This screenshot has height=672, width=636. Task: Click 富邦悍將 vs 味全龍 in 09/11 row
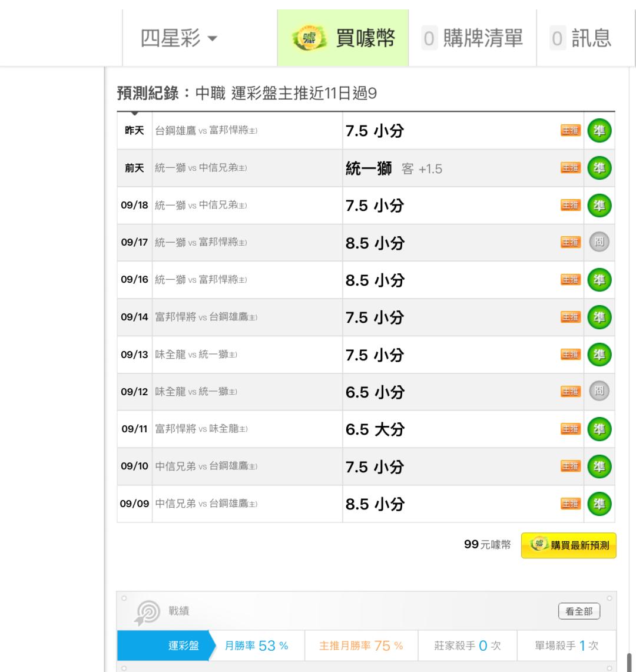[x=201, y=429]
